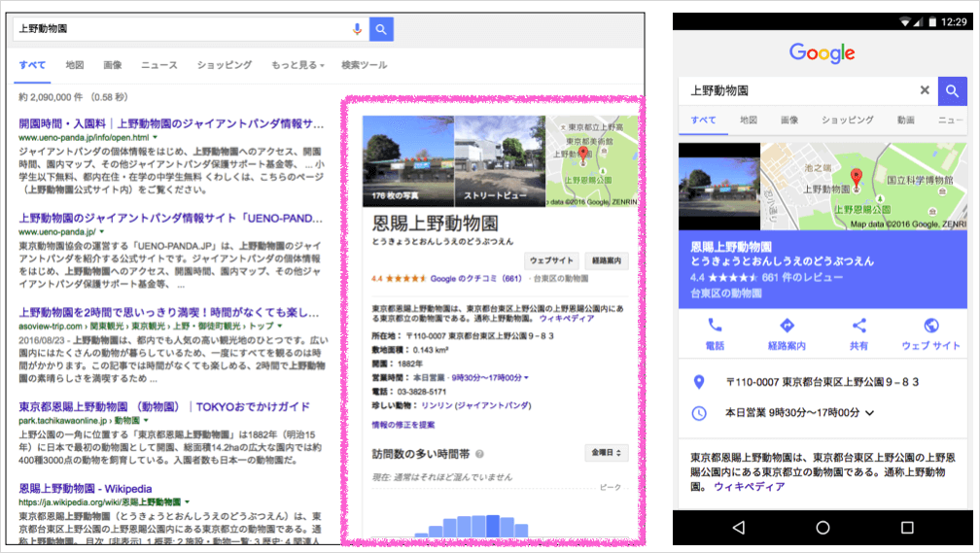Open dropdown arrow beside www.ueno-panda.jp/info/open.html
The height and width of the screenshot is (553, 980).
[x=155, y=137]
